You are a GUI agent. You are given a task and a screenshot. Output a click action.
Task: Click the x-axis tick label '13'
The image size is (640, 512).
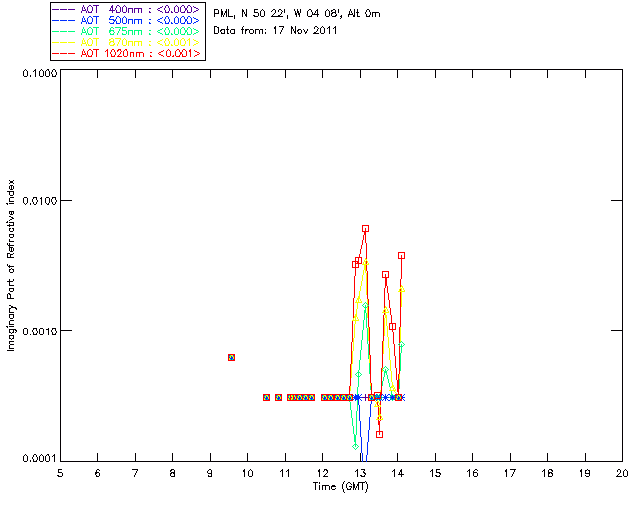click(360, 473)
